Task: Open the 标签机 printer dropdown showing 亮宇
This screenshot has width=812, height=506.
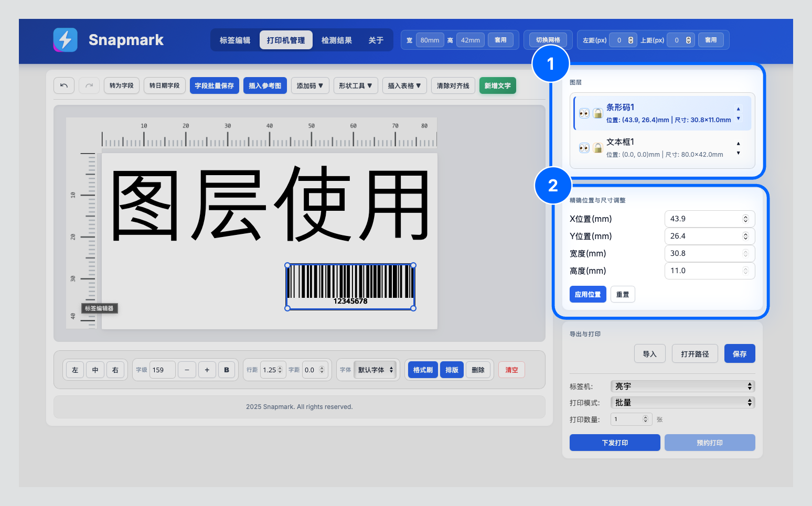Action: [682, 386]
